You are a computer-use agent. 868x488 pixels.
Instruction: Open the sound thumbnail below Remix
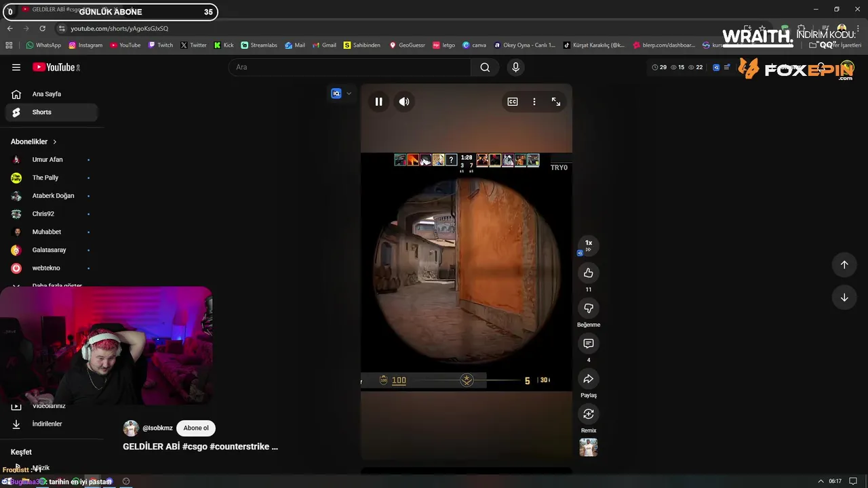click(x=589, y=447)
